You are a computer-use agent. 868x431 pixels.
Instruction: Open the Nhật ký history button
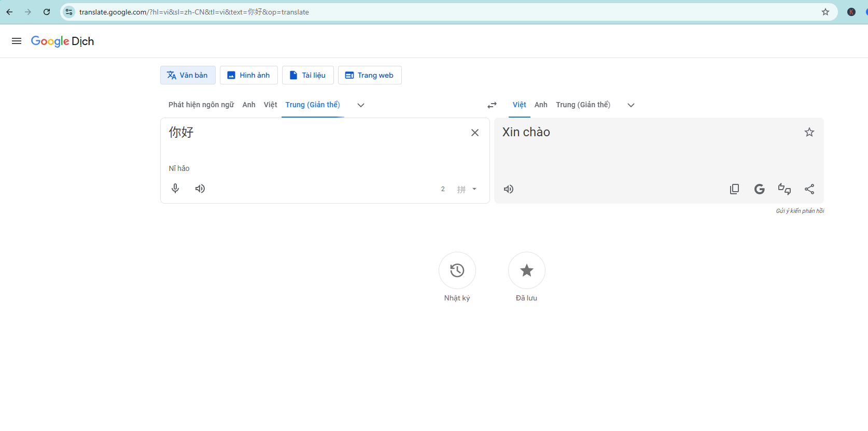(x=457, y=270)
